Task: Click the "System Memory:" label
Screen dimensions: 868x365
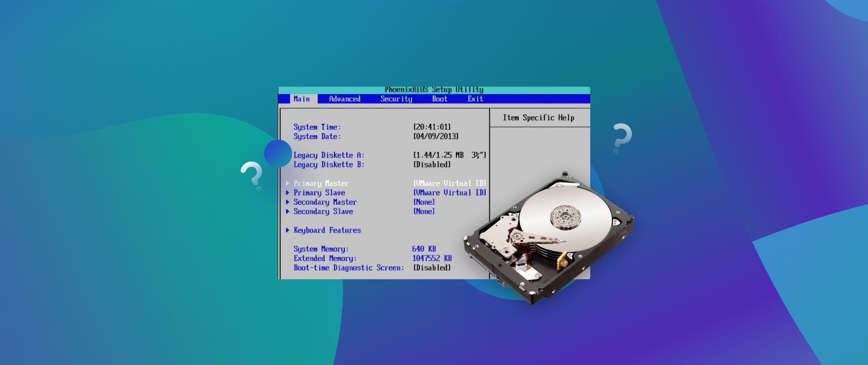Action: (x=321, y=249)
